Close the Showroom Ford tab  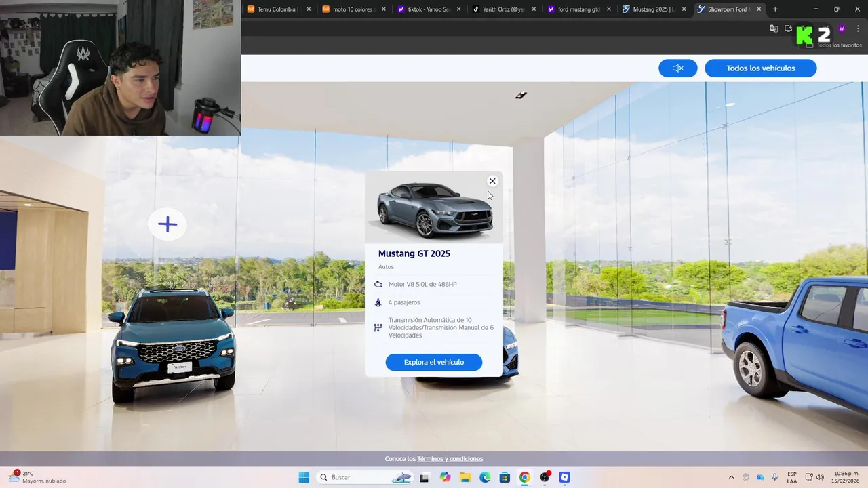tap(759, 9)
